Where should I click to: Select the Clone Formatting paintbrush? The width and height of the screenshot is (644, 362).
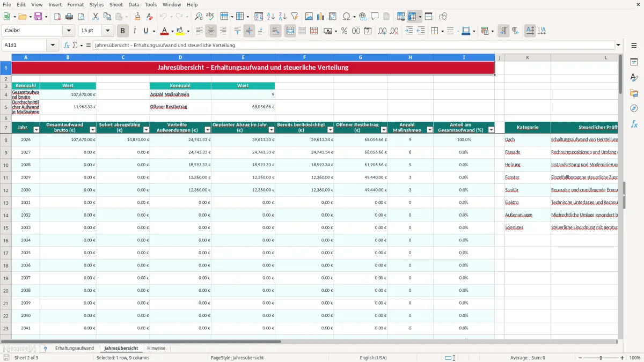click(x=137, y=17)
